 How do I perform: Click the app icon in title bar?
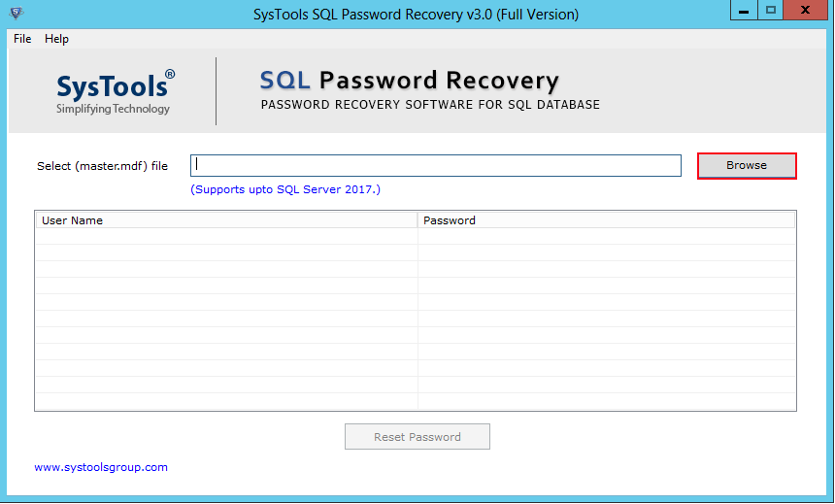(x=15, y=14)
